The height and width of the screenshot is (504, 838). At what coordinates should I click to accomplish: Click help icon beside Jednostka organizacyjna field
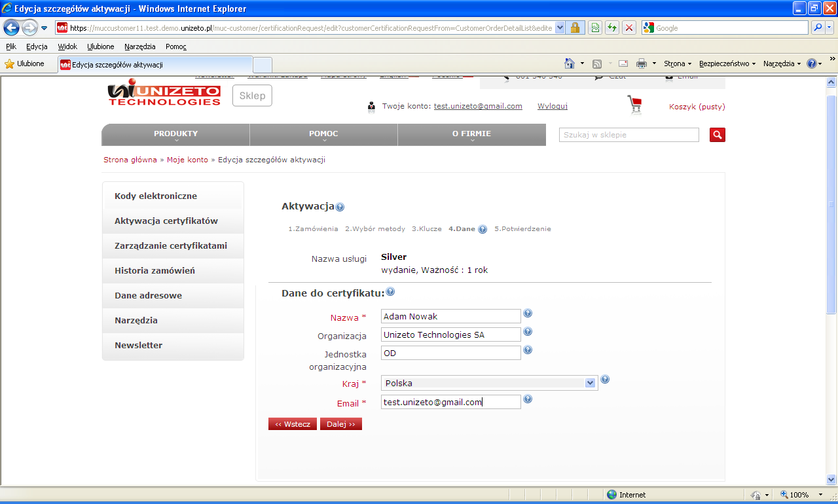pos(528,350)
